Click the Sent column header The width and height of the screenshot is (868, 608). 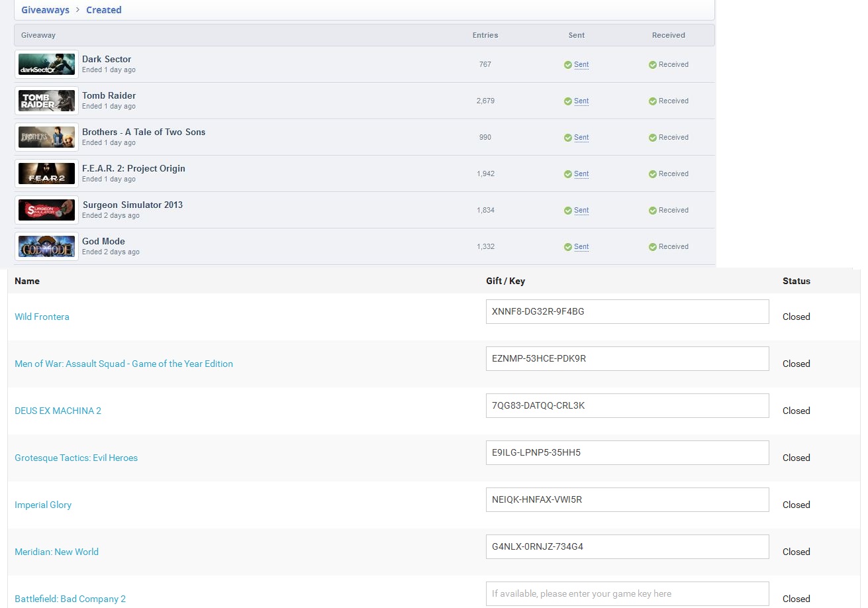pos(577,35)
